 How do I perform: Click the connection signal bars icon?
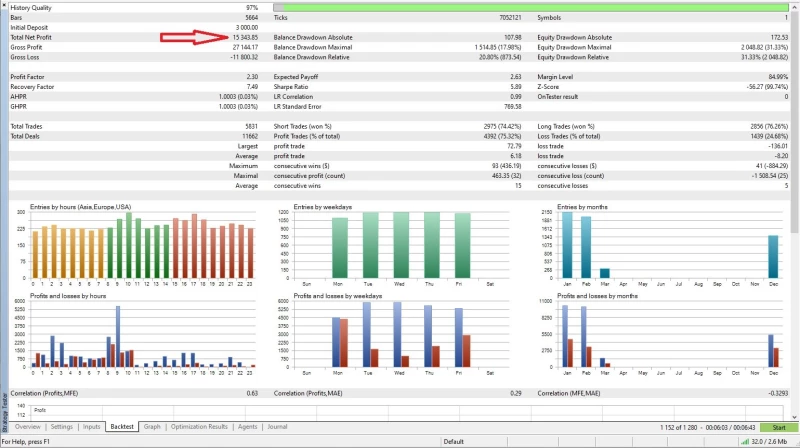click(744, 441)
